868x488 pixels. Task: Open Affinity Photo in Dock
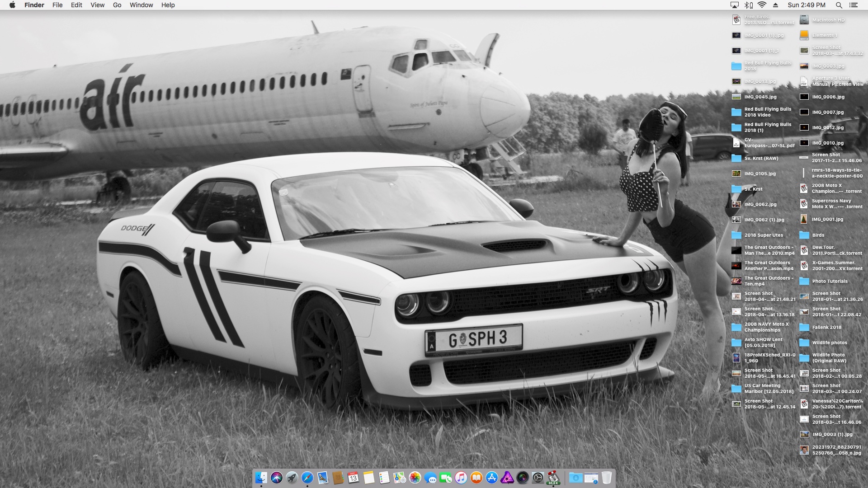coord(507,478)
